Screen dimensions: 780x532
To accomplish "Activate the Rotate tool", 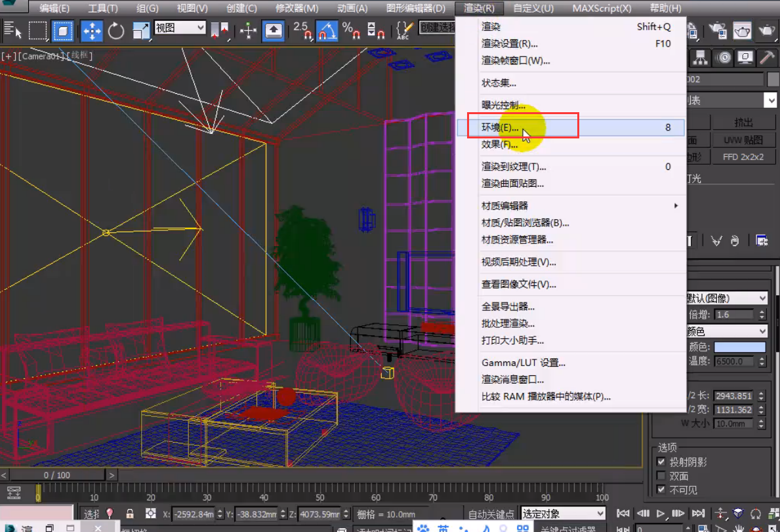I will (x=116, y=30).
